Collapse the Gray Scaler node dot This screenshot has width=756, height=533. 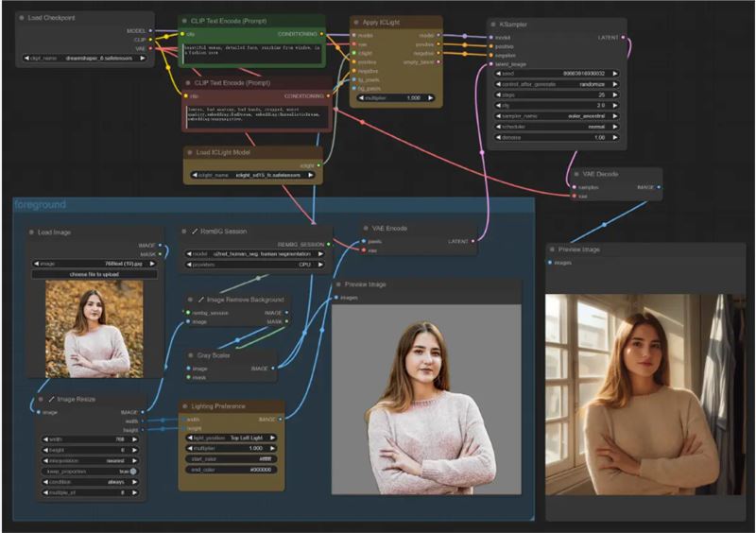(191, 355)
